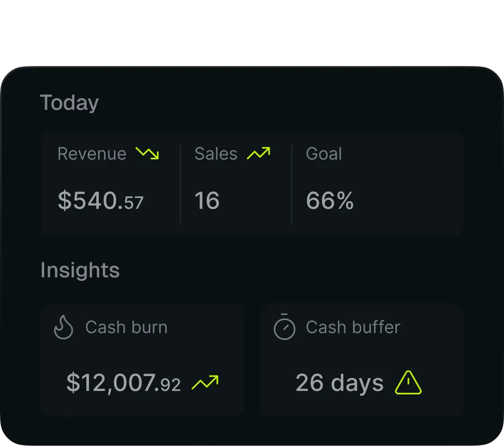The image size is (504, 446).
Task: Click the Cash burn flame icon
Action: [x=63, y=327]
